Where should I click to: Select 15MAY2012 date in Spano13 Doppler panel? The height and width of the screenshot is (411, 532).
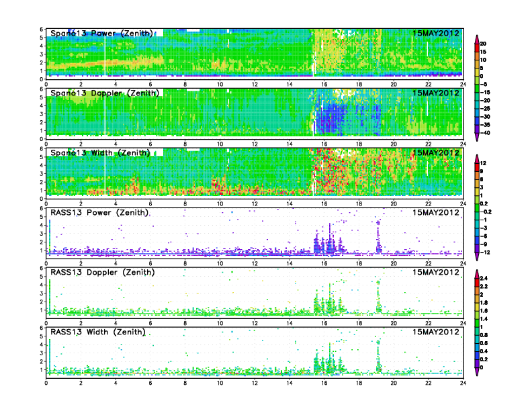[436, 93]
